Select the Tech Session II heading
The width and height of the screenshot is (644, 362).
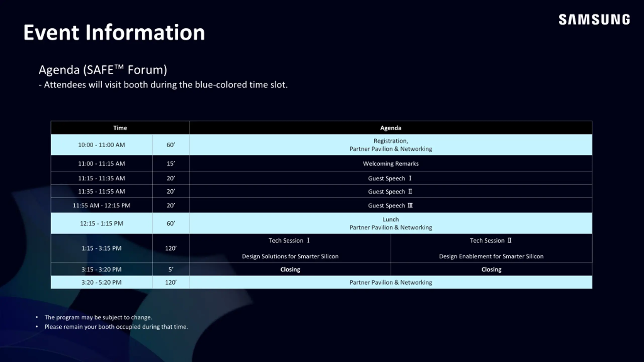coord(491,240)
